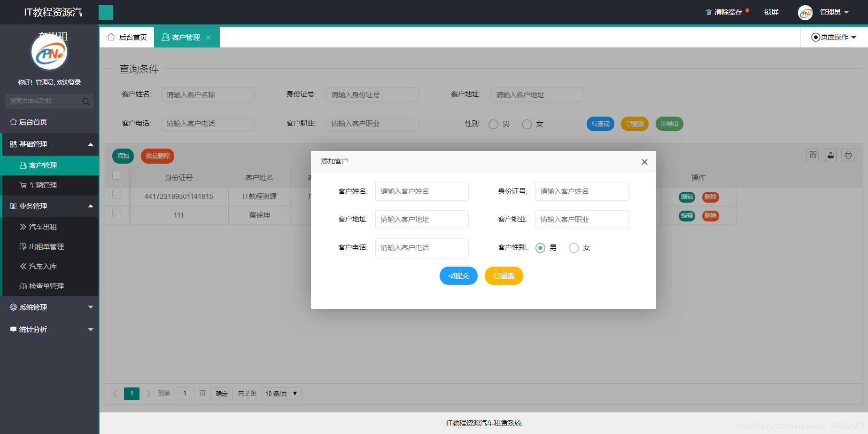This screenshot has height=434, width=868.
Task: Click the dialog's yellow 重置 button
Action: coord(504,276)
